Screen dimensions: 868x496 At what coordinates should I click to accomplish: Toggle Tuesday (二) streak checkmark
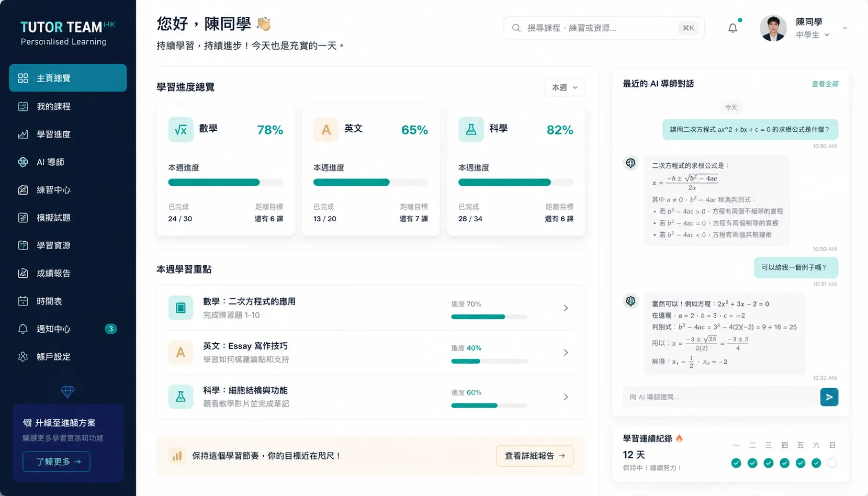point(752,463)
